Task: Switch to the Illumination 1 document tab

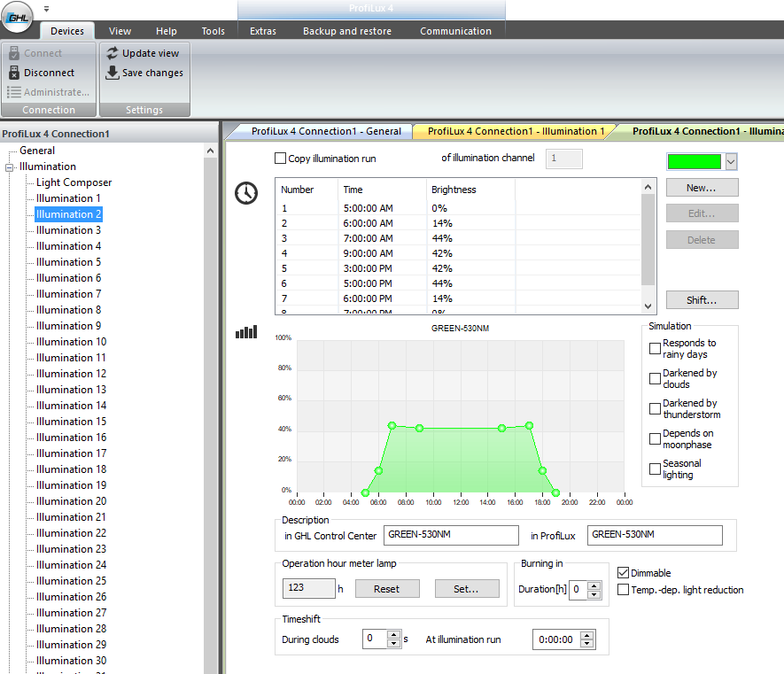Action: click(x=516, y=131)
